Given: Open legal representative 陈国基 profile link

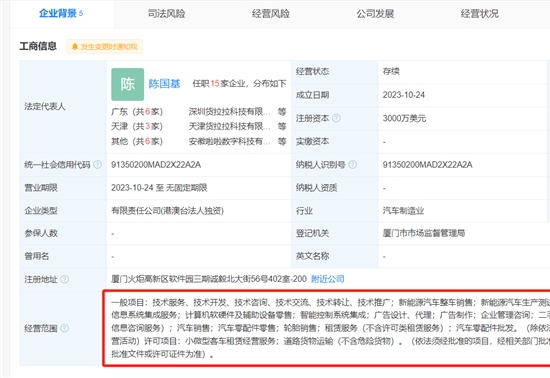Looking at the screenshot, I should point(164,83).
